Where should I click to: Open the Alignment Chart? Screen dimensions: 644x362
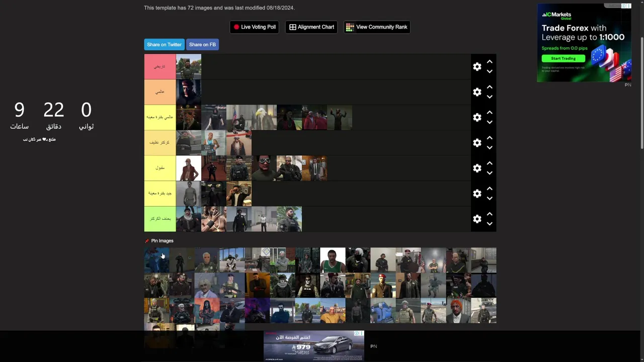pyautogui.click(x=311, y=27)
